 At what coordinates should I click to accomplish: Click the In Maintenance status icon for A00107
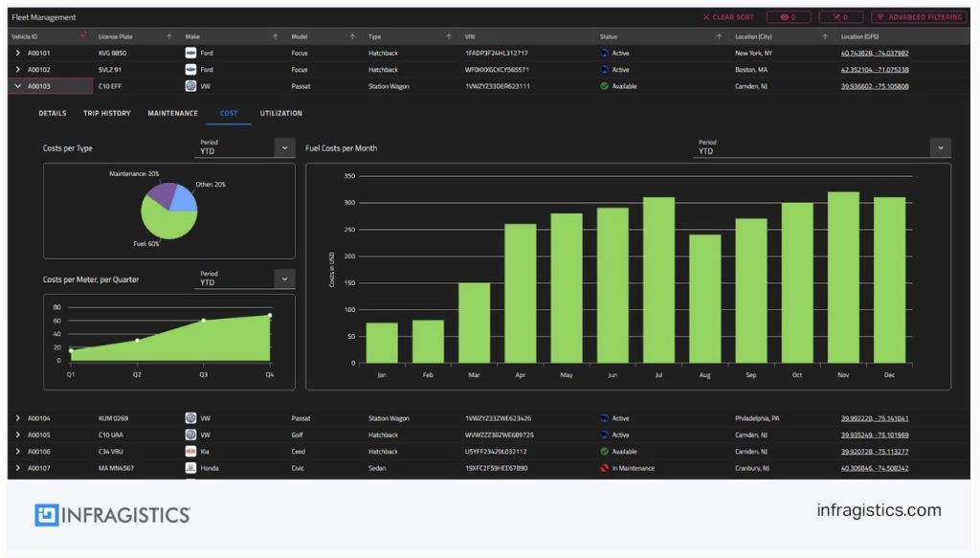(605, 468)
